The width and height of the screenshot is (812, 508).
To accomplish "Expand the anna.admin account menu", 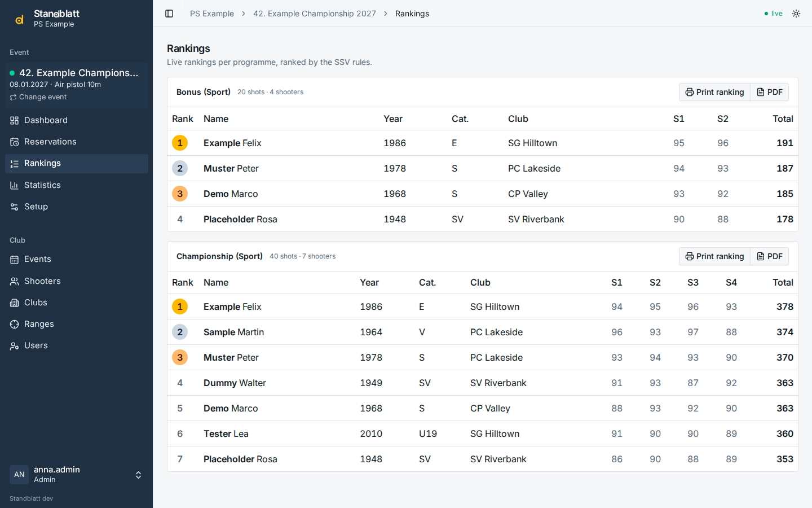I will (77, 475).
